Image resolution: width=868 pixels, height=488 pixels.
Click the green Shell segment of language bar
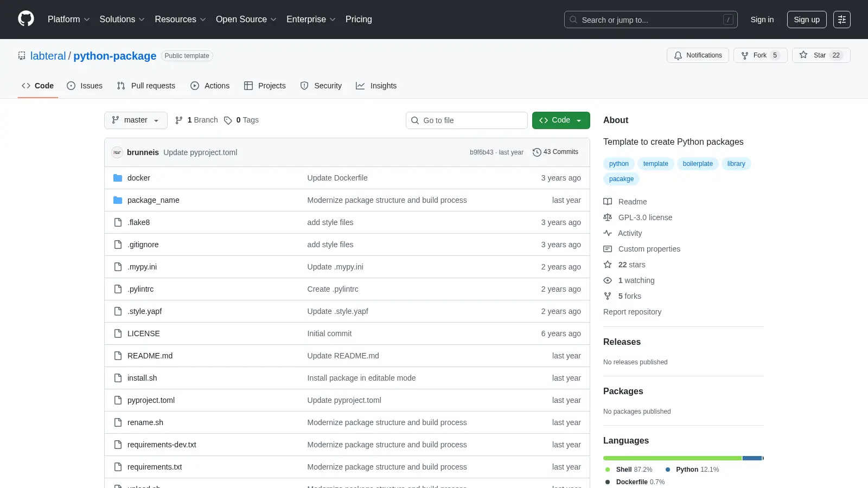click(672, 458)
